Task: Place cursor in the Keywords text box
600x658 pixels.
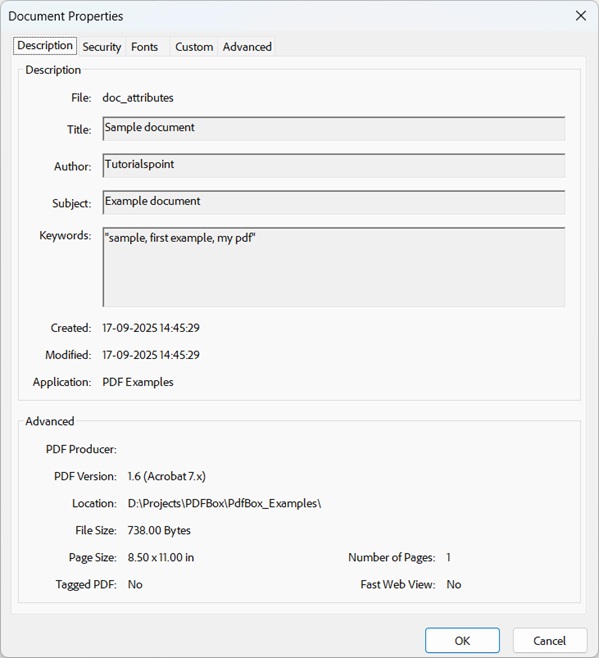Action: click(x=333, y=267)
